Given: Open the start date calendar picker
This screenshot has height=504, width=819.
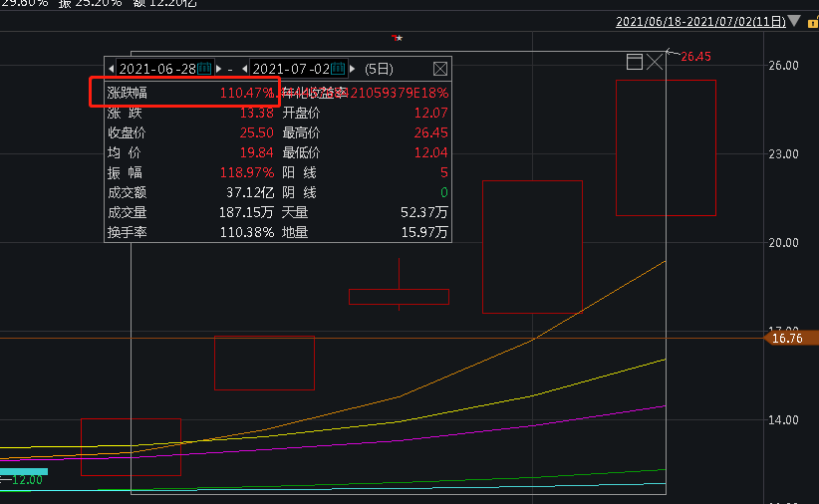Looking at the screenshot, I should click(x=204, y=69).
